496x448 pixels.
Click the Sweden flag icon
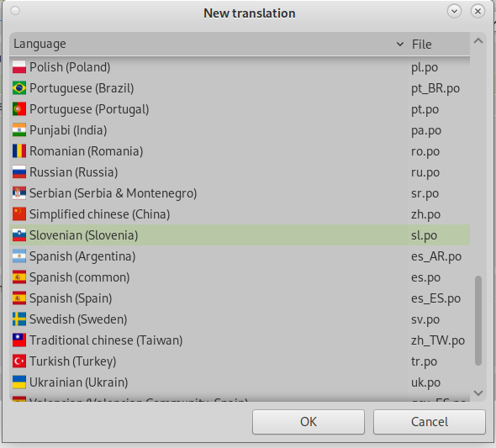(x=19, y=319)
